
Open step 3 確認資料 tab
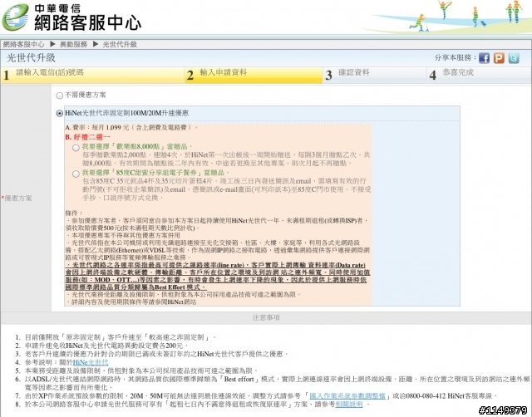point(375,75)
